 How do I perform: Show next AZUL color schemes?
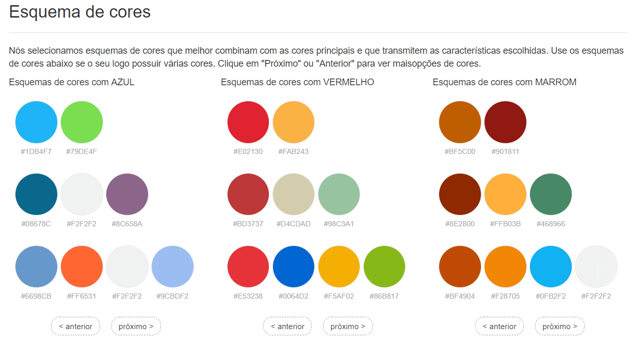[136, 326]
